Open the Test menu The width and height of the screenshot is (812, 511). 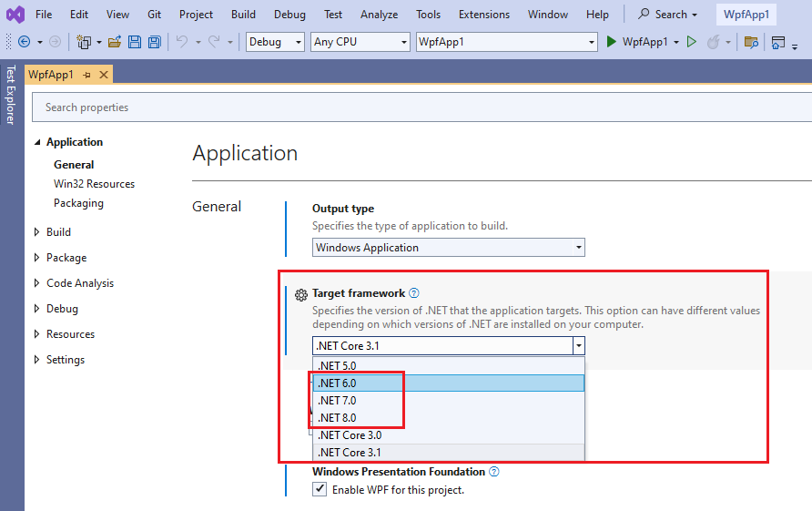[x=333, y=15]
